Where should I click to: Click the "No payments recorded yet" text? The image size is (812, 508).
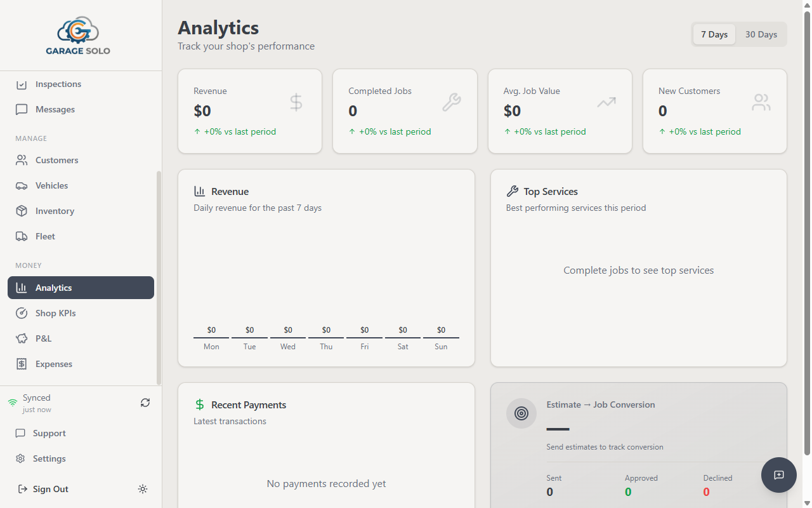click(326, 484)
